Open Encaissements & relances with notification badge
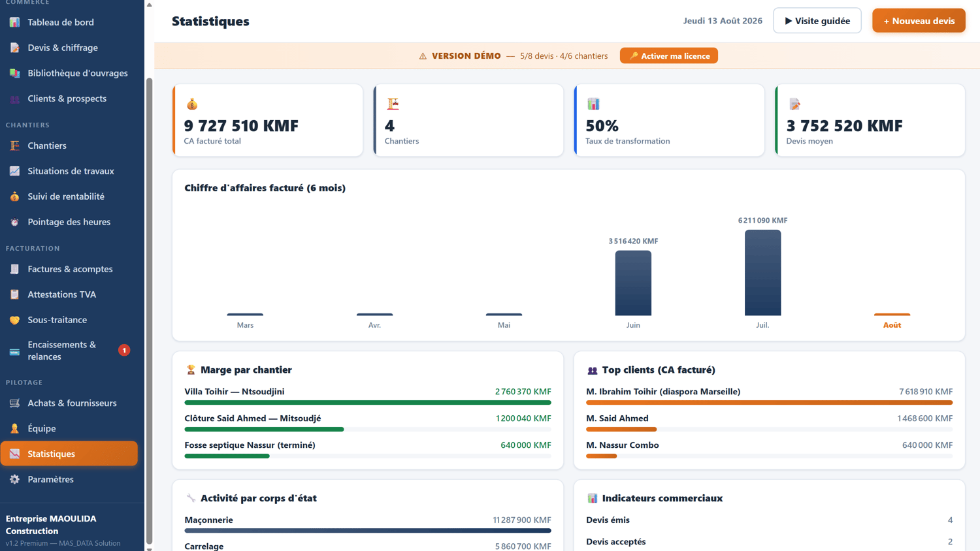This screenshot has width=980, height=551. (x=69, y=351)
